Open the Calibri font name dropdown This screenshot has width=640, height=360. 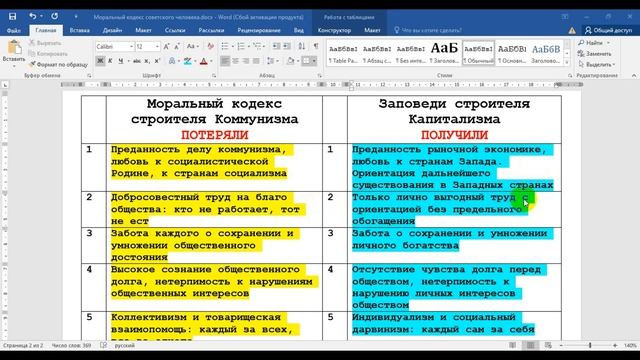pyautogui.click(x=131, y=47)
